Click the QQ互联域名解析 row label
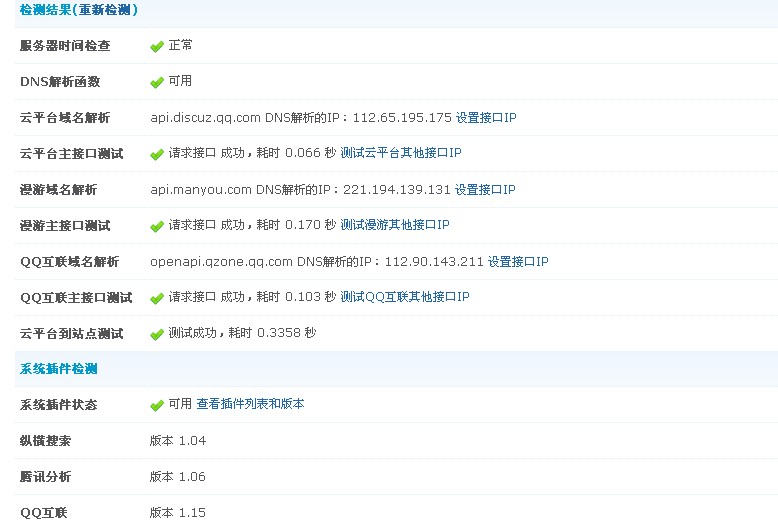This screenshot has height=527, width=778. coord(69,262)
